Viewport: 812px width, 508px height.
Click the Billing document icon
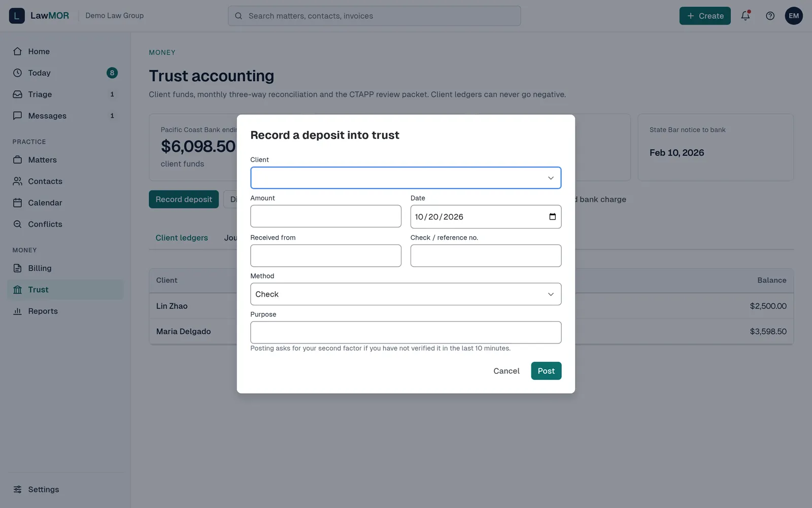pos(17,268)
